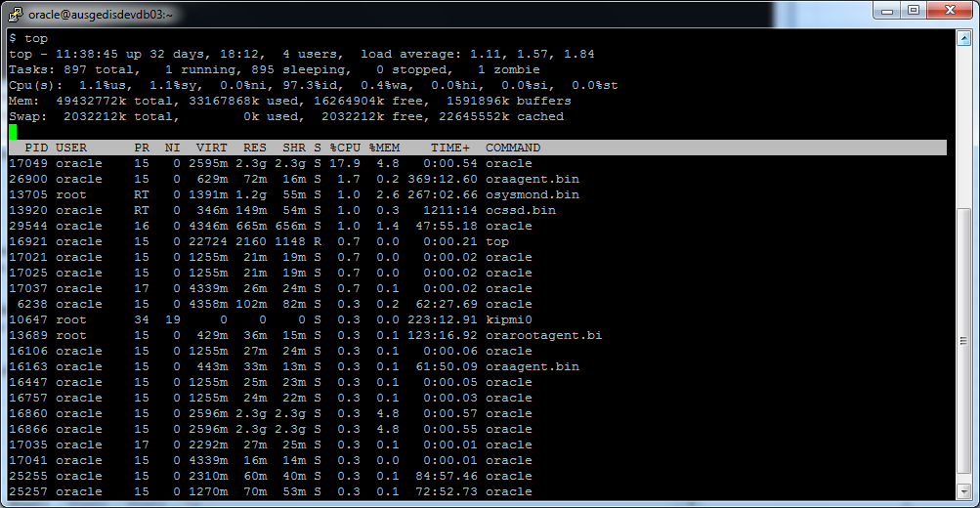The width and height of the screenshot is (980, 508).
Task: Click the %MEM column header
Action: [384, 148]
